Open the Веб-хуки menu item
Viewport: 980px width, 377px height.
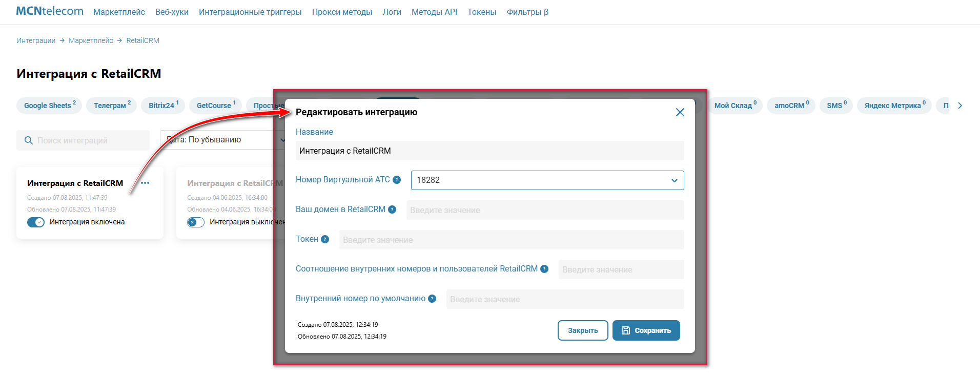coord(172,12)
